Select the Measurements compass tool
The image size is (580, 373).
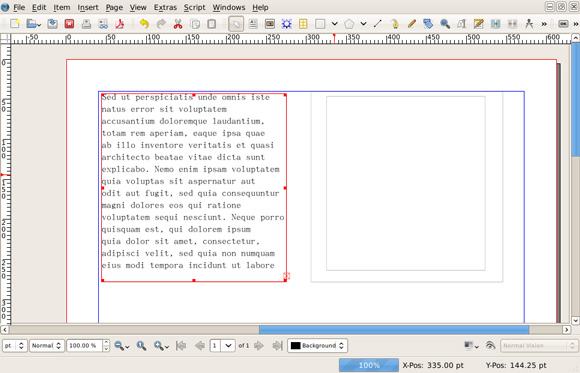pyautogui.click(x=529, y=24)
